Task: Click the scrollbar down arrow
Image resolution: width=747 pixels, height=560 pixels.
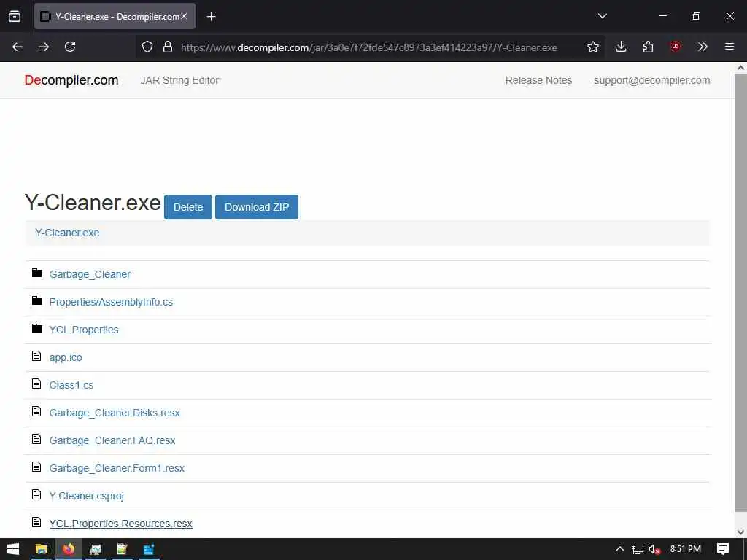Action: 740,532
